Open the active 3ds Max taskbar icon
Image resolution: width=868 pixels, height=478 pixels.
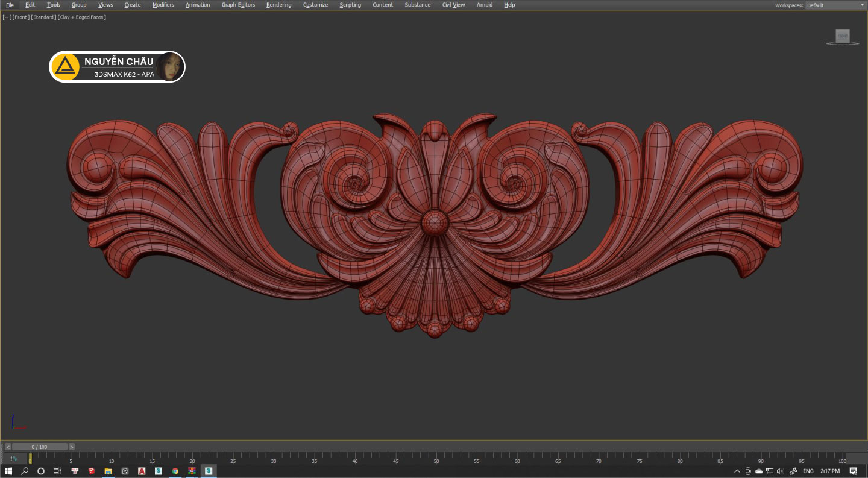click(208, 471)
